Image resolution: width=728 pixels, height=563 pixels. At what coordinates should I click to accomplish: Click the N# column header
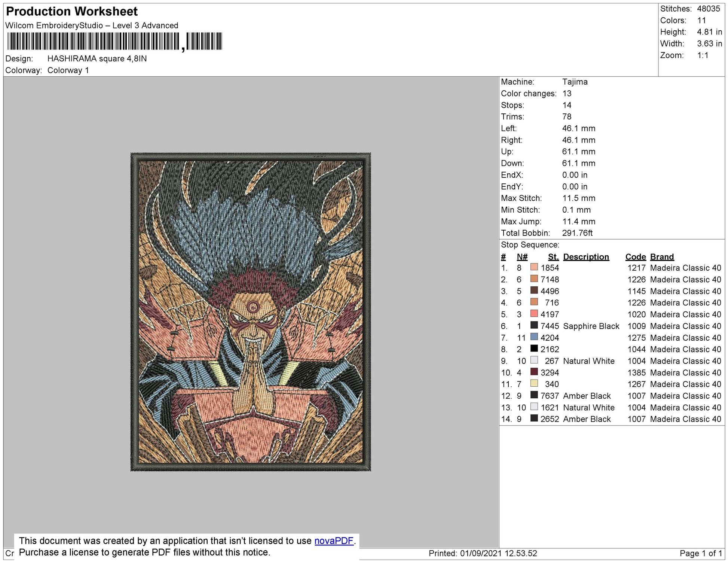point(522,257)
